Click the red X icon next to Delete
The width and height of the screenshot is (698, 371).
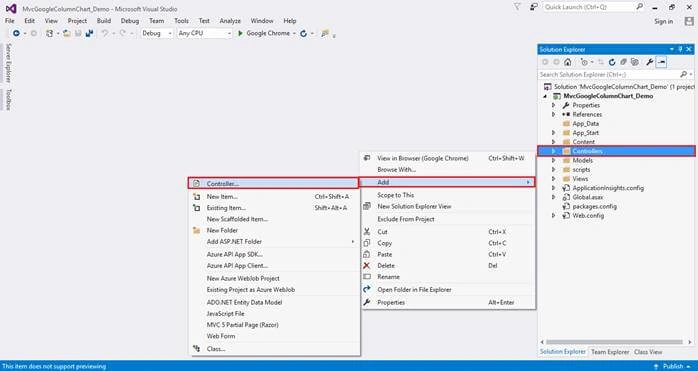[367, 265]
